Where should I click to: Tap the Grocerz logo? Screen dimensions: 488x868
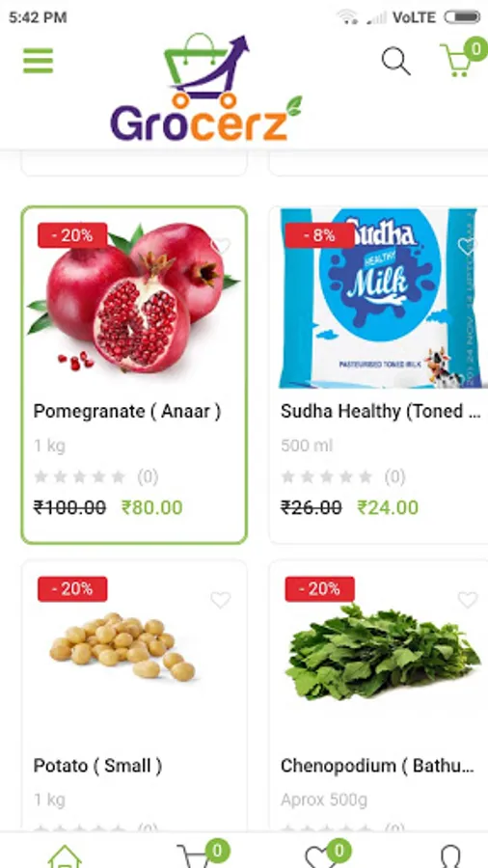point(206,87)
